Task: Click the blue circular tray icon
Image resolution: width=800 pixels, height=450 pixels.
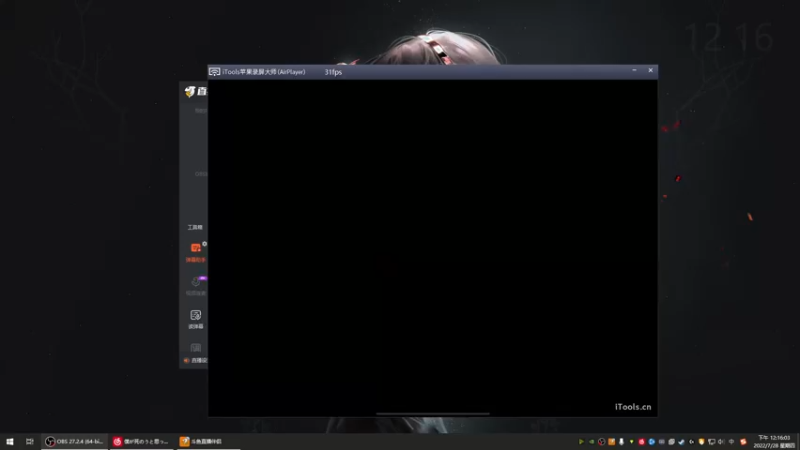Action: pyautogui.click(x=652, y=442)
